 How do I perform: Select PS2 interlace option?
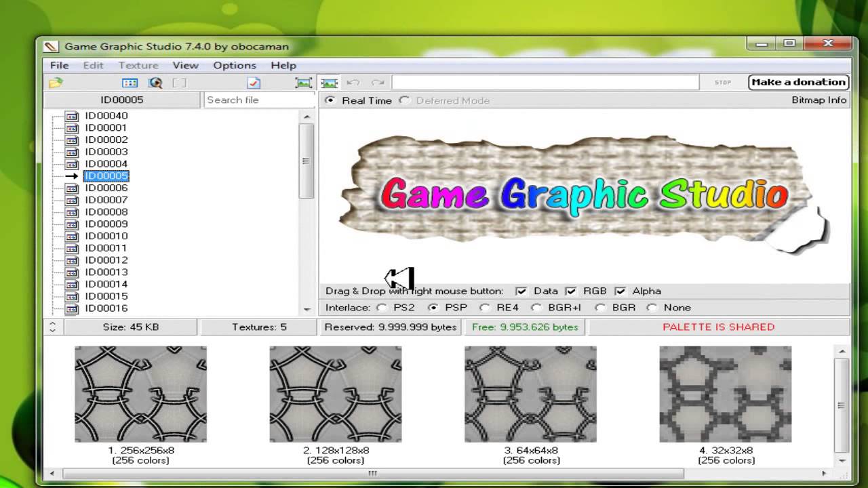pos(382,308)
